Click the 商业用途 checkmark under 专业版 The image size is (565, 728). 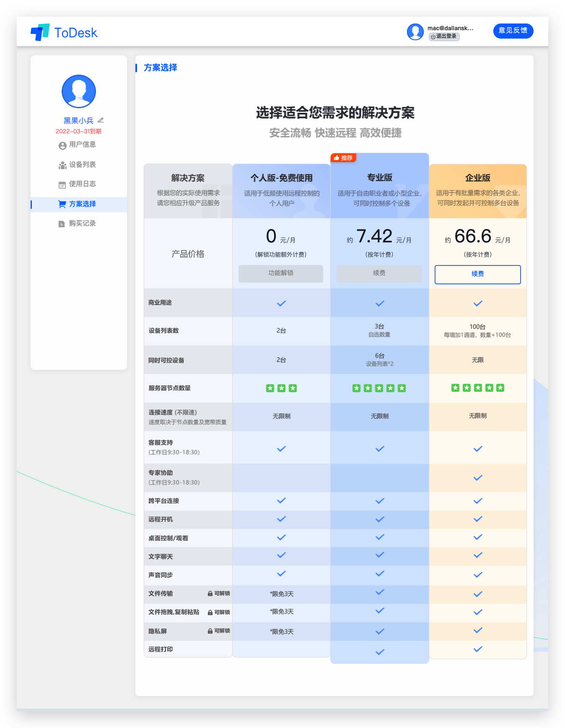(380, 303)
